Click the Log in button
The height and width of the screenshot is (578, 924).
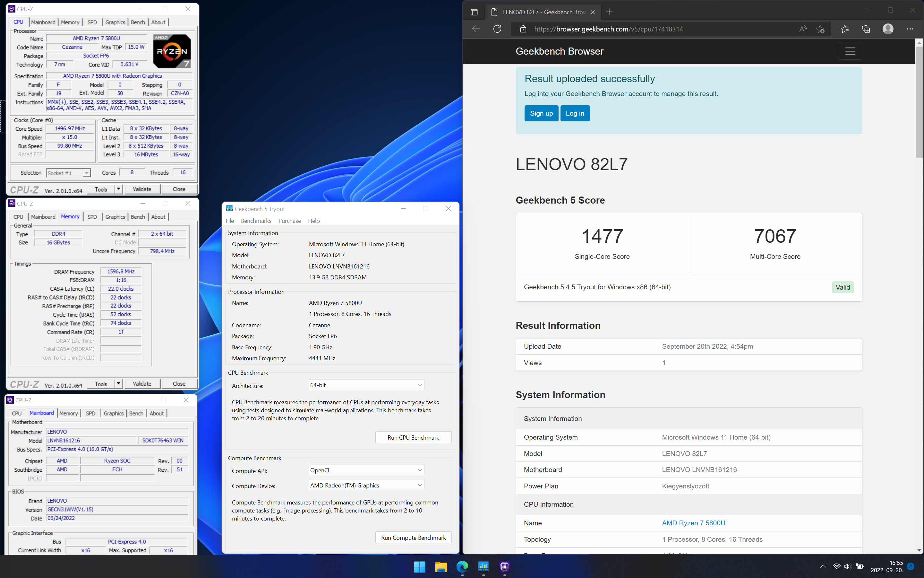coord(575,113)
